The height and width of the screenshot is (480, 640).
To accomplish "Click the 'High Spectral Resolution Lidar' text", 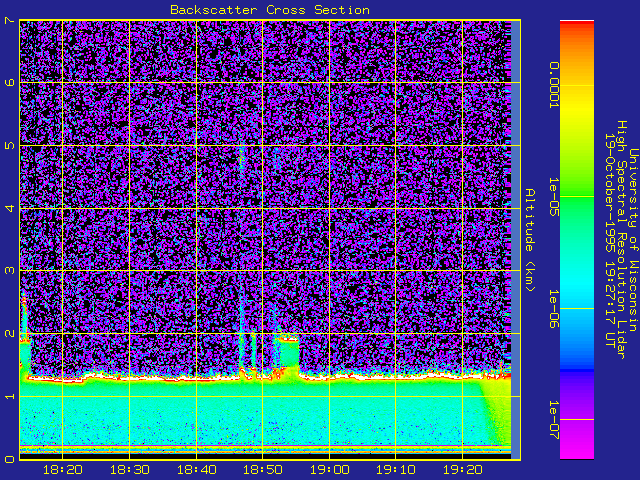I will [621, 240].
